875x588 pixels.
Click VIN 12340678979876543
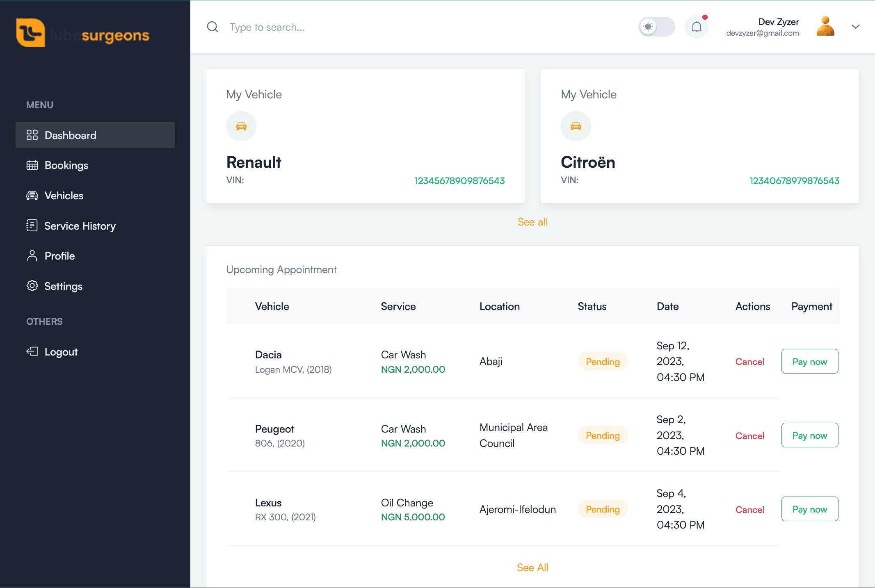tap(795, 181)
